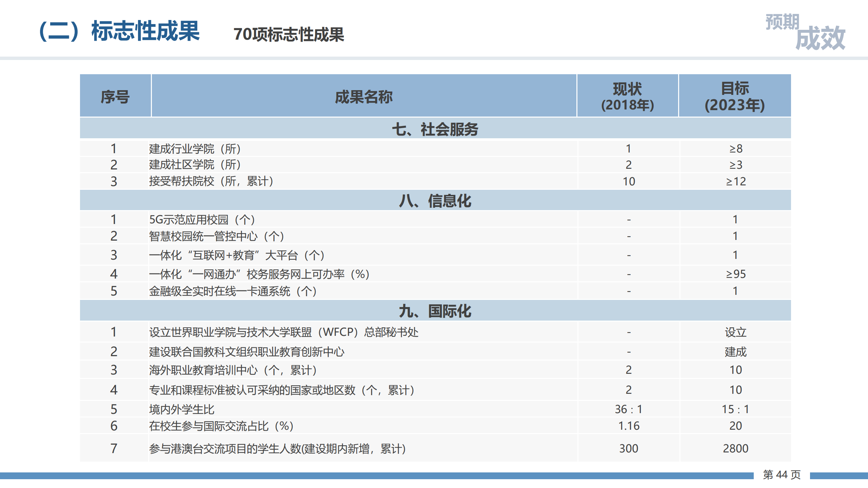Click the 建成行业学院(所) row text
Image resolution: width=868 pixels, height=488 pixels.
coord(195,149)
